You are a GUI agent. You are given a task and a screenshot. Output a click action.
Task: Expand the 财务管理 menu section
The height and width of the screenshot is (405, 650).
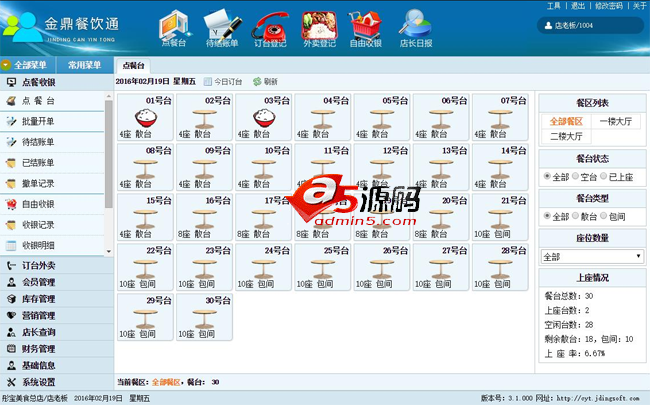[x=57, y=349]
